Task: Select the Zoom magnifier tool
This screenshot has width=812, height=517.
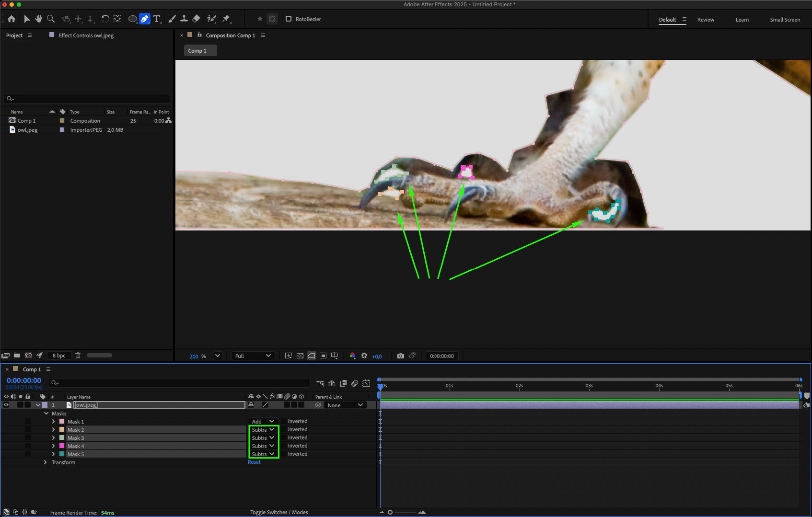Action: click(x=51, y=19)
